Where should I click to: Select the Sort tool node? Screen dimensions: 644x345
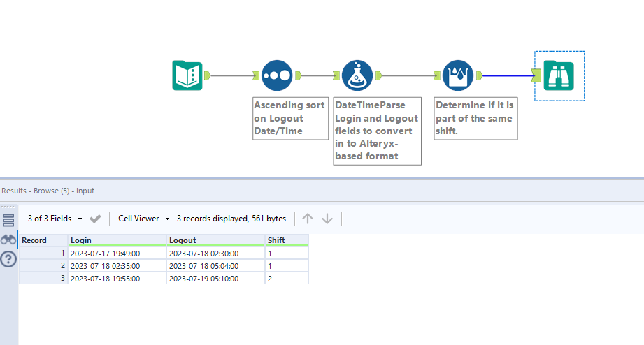point(277,75)
